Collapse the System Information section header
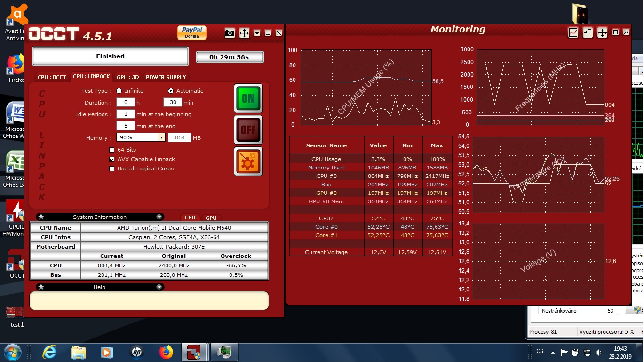 click(x=100, y=217)
